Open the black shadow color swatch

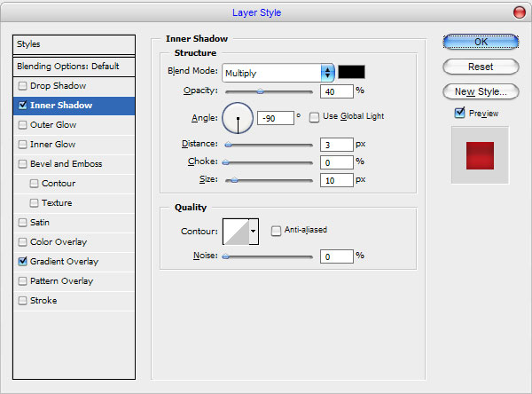coord(351,72)
